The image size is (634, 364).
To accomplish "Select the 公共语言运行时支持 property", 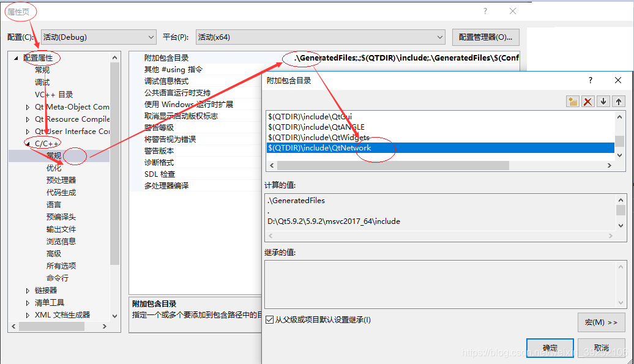I will (x=177, y=93).
